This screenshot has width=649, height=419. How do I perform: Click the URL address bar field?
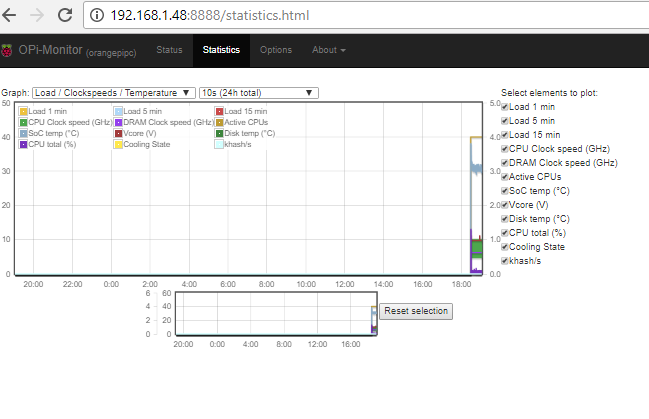(x=350, y=16)
